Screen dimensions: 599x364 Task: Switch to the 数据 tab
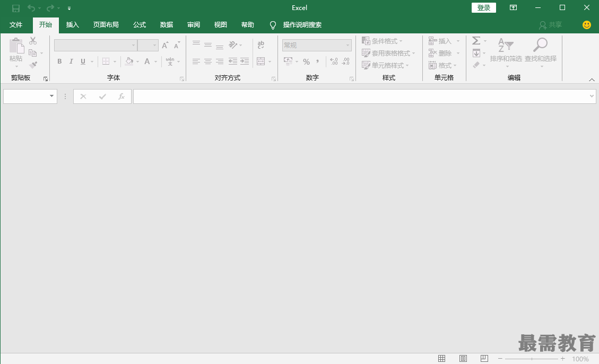coord(167,25)
